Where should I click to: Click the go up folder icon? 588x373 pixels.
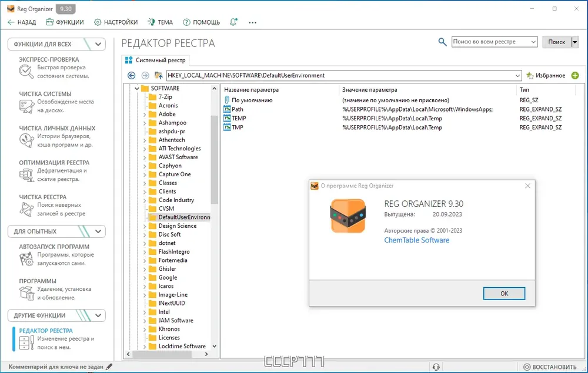pos(159,75)
